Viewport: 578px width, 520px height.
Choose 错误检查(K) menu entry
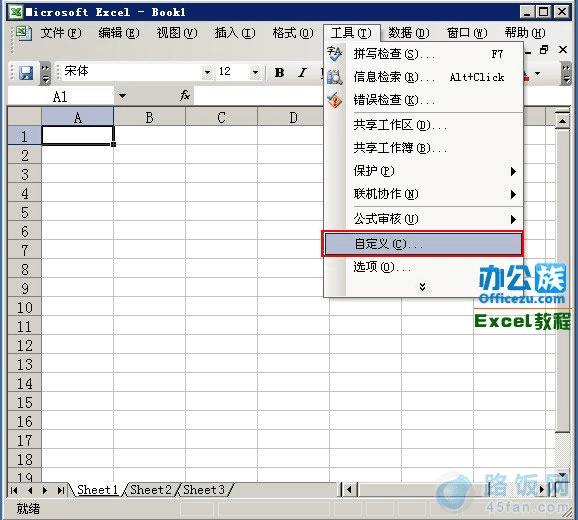click(x=423, y=100)
